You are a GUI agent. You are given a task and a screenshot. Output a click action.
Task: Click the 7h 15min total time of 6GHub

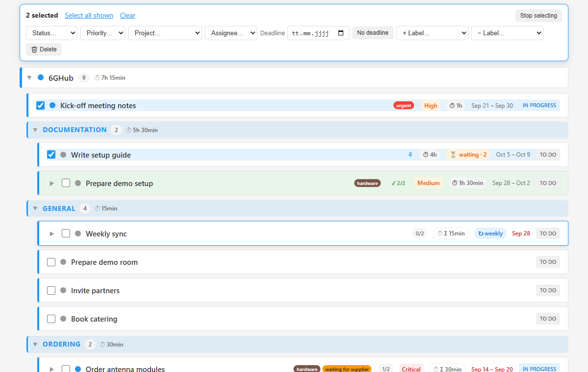click(110, 78)
